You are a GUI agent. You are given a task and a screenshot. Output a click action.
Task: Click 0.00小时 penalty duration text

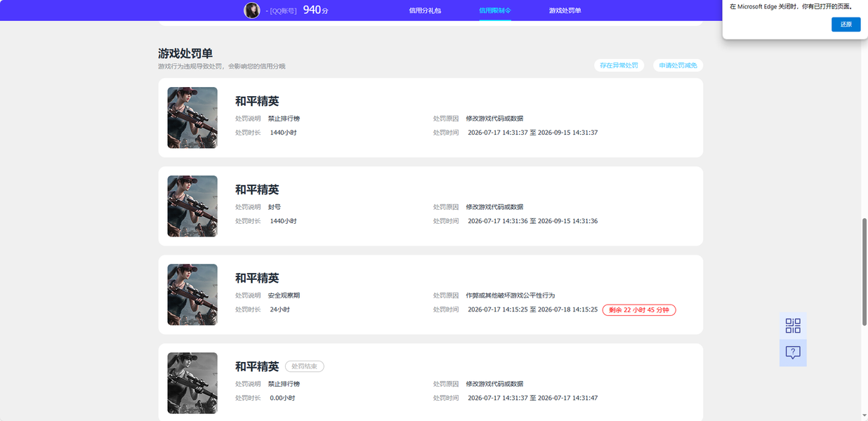(282, 398)
